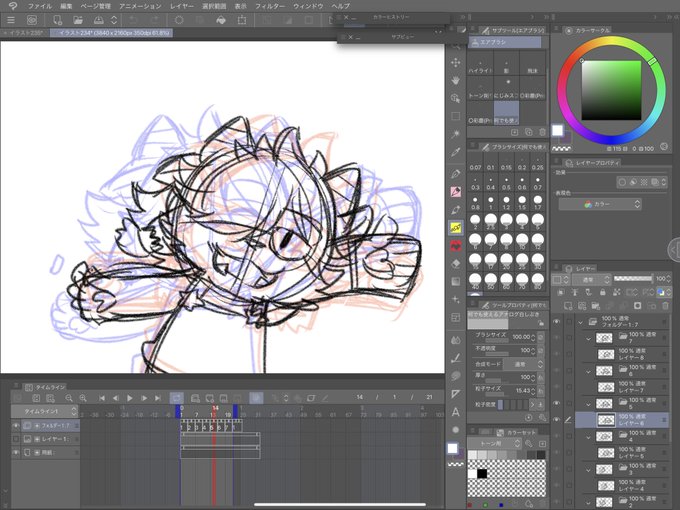Select the Text tool letter A

[455, 412]
